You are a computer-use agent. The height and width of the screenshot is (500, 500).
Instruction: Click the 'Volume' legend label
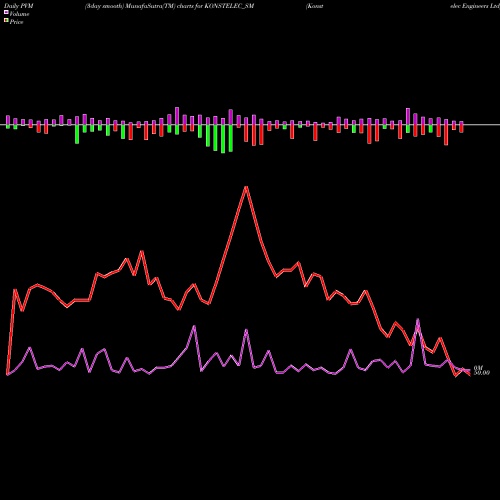tap(19, 14)
